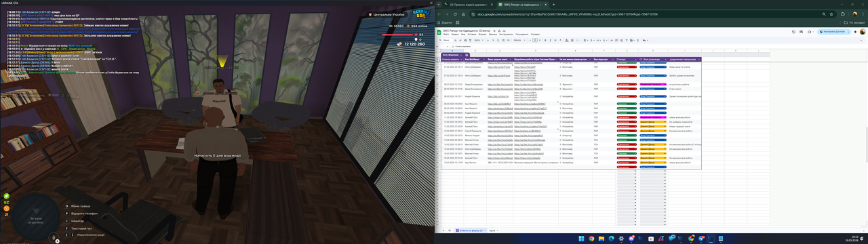This screenshot has width=868, height=244.
Task: Open Chrome extensions puzzle icon
Action: click(x=842, y=14)
